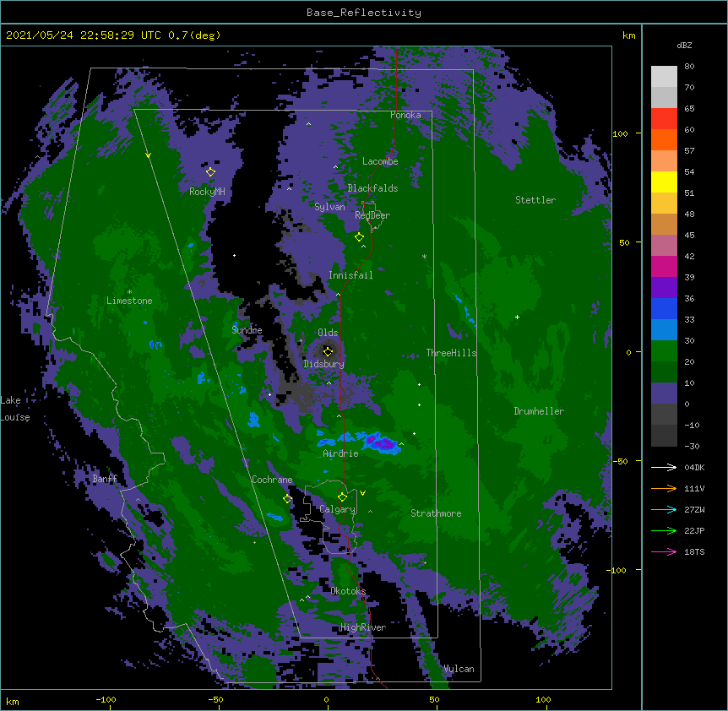
Task: Click the white 04DK arrow in legend
Action: [x=664, y=467]
